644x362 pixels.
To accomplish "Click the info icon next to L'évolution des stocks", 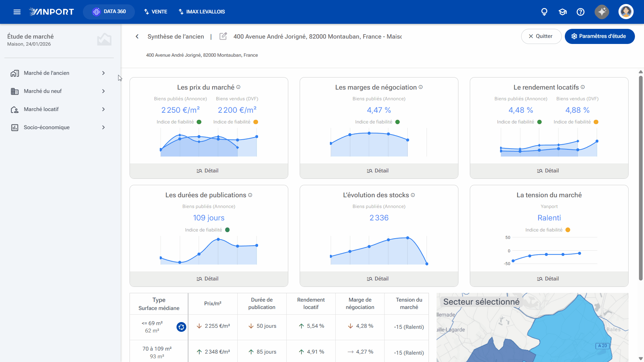I will [x=413, y=195].
